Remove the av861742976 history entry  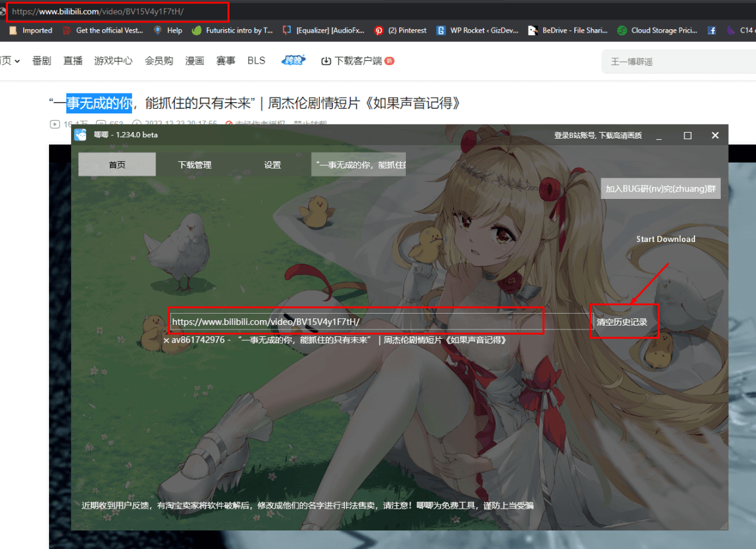[x=166, y=339]
